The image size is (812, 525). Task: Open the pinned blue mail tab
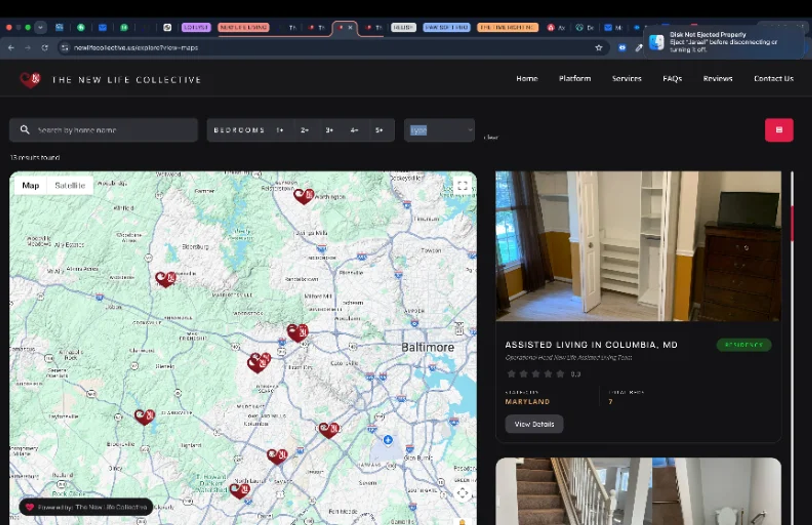tap(103, 28)
